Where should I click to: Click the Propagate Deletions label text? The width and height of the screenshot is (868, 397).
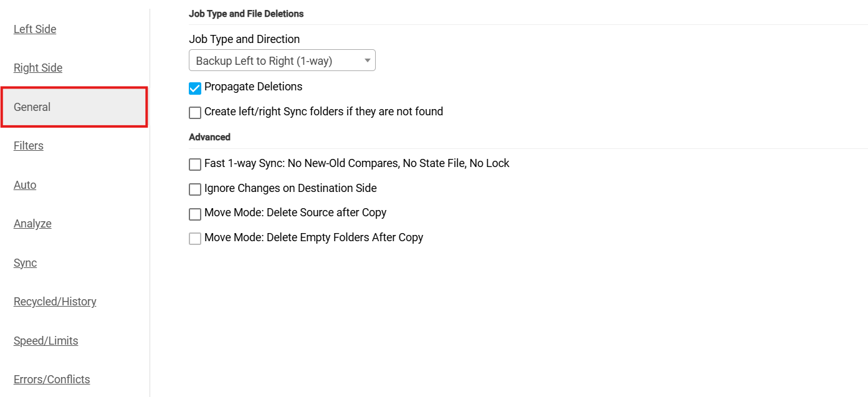[253, 87]
